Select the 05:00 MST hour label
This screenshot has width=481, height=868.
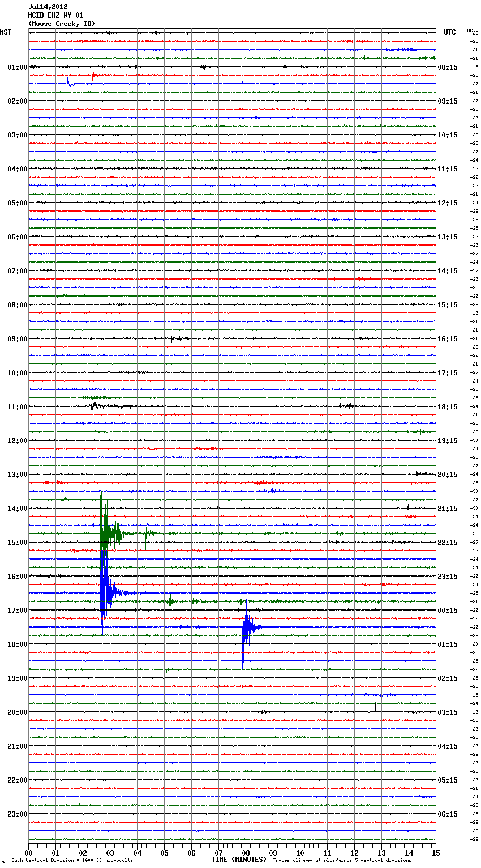click(18, 203)
